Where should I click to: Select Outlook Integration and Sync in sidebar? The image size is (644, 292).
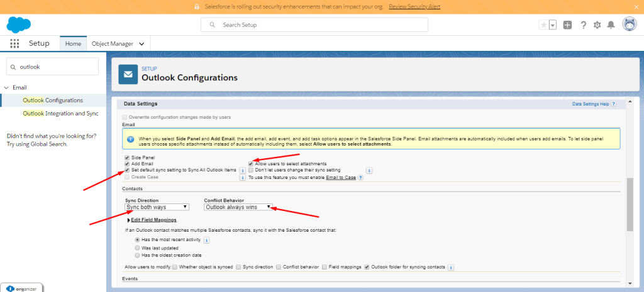point(60,114)
